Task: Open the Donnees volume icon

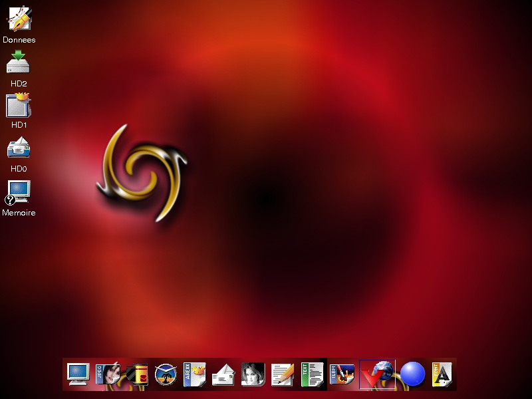Action: (19, 19)
